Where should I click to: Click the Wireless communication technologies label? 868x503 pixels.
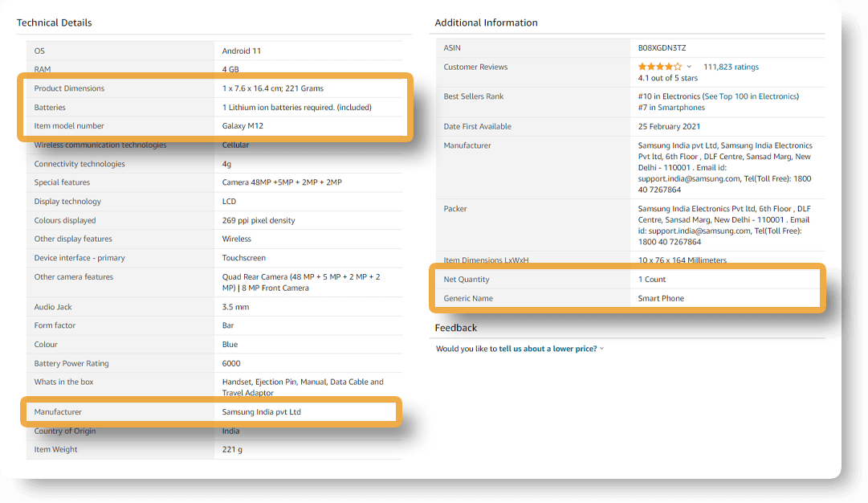pyautogui.click(x=100, y=145)
